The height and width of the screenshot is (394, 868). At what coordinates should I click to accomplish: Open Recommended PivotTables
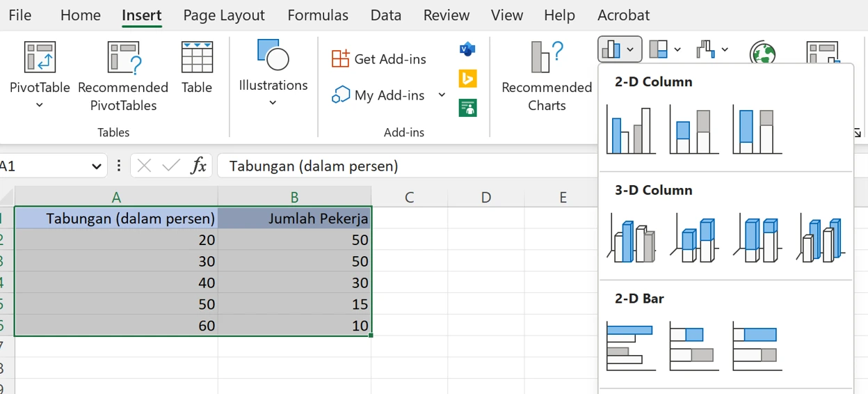(x=123, y=75)
